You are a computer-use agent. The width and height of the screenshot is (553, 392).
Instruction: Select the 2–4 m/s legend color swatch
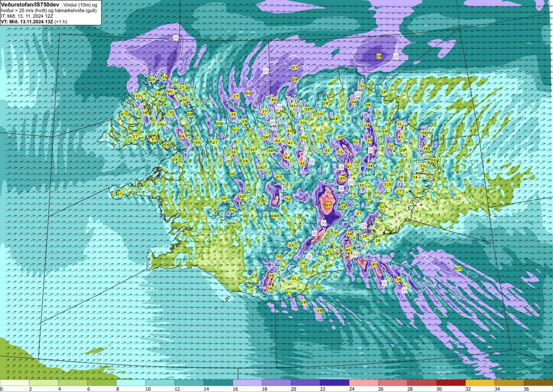(x=44, y=383)
